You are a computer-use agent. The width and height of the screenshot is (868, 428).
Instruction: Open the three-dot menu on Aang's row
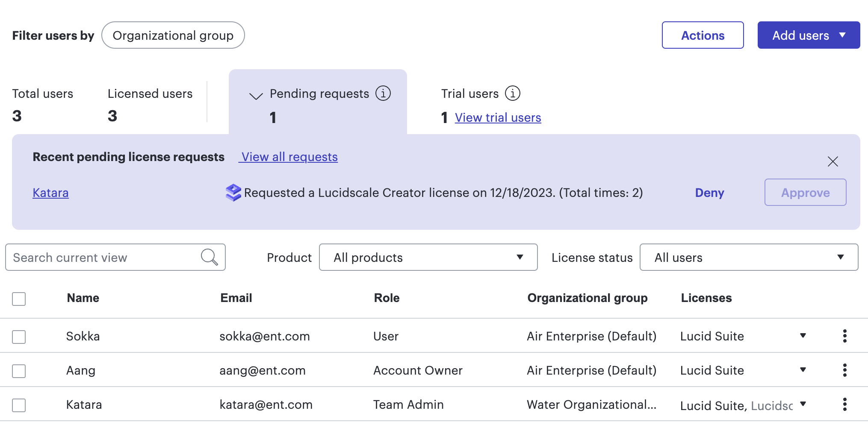[844, 370]
